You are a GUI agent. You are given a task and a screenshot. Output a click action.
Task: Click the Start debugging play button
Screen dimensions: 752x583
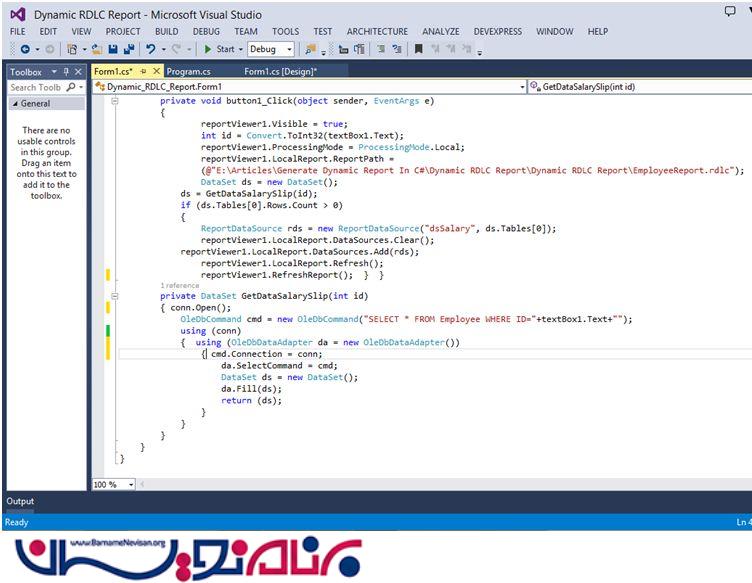(208, 49)
